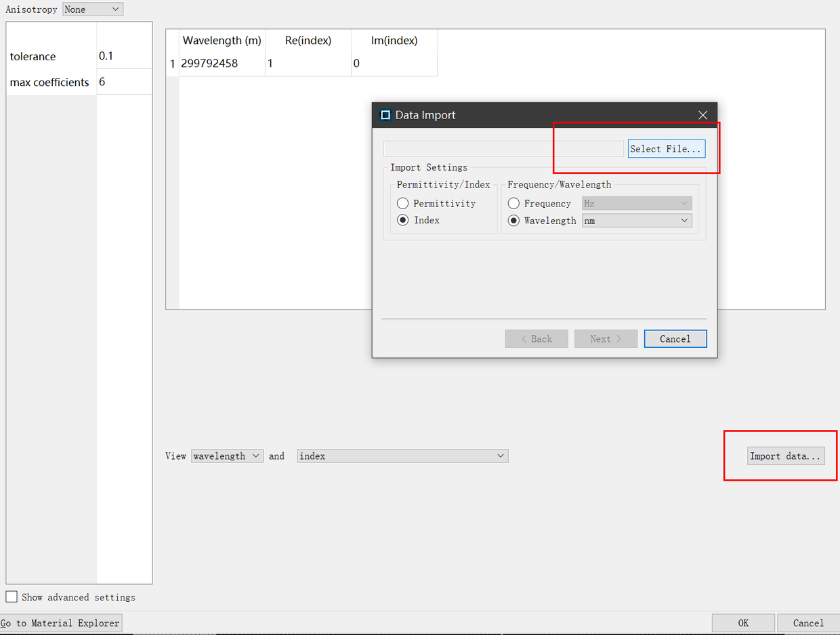Select the Re(index) cell in row 1
This screenshot has height=635, width=840.
point(308,64)
